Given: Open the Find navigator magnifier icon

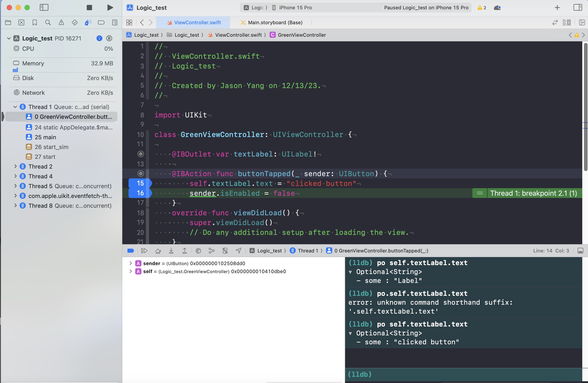Looking at the screenshot, I should 48,23.
